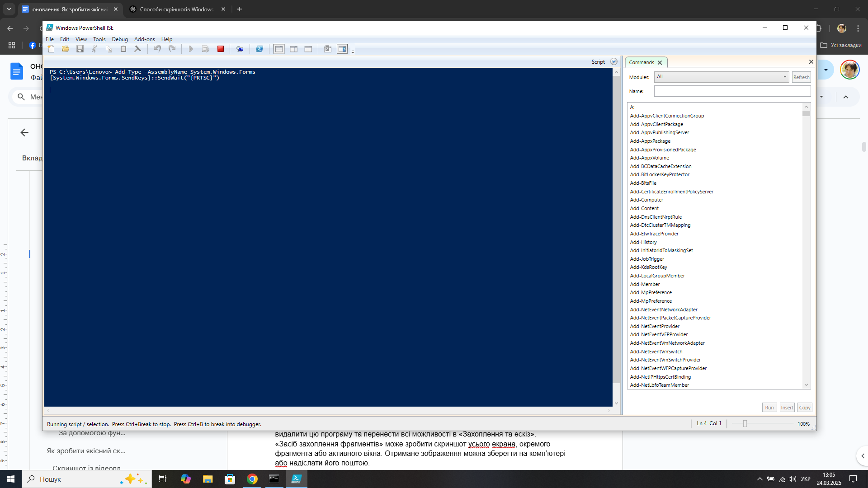Click the Paste clipboard icon

(123, 49)
